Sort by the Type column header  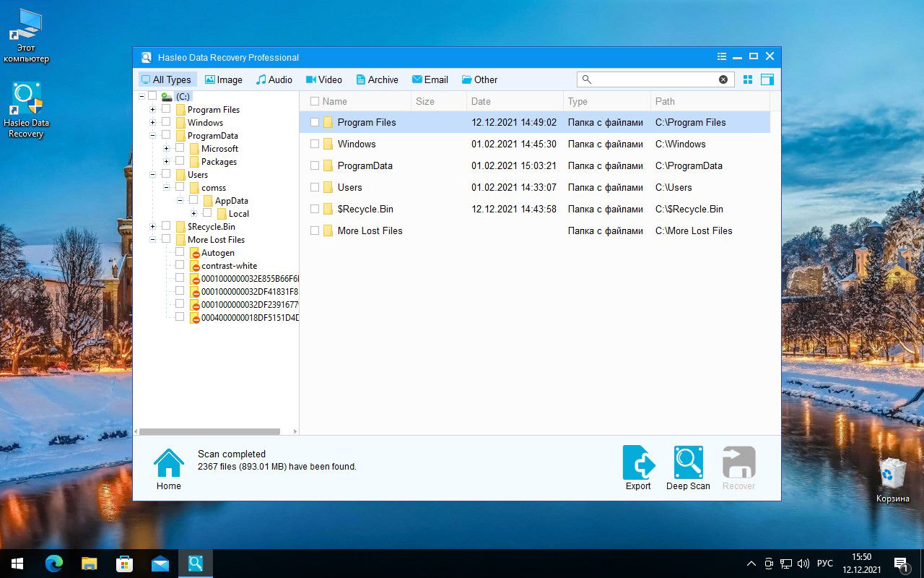(607, 101)
